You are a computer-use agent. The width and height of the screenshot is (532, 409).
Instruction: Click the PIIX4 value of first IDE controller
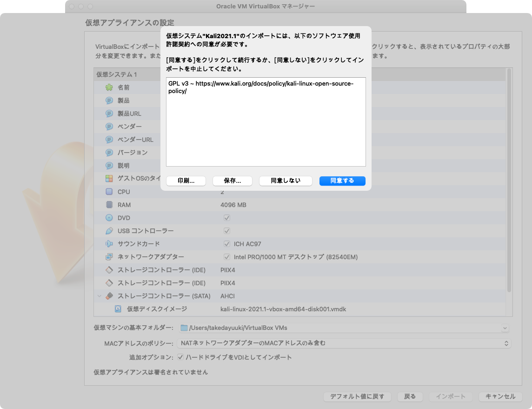[228, 270]
